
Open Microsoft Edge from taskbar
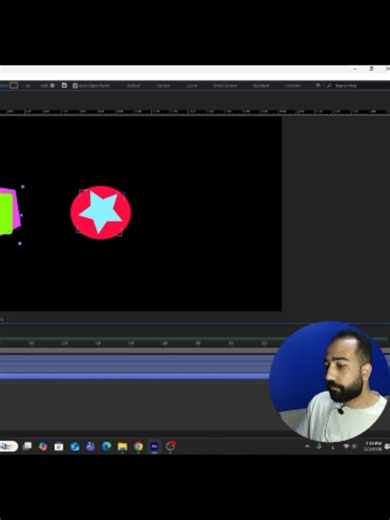tap(106, 446)
